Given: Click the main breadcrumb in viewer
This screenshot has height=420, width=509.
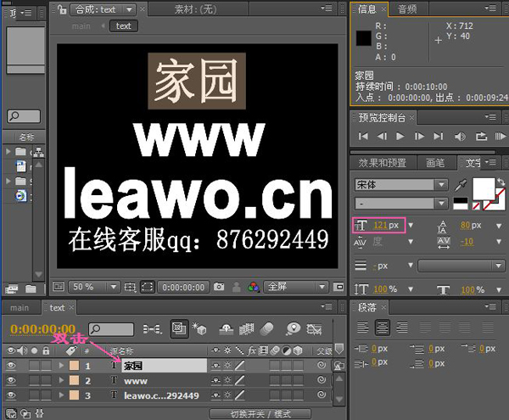Looking at the screenshot, I should (81, 26).
